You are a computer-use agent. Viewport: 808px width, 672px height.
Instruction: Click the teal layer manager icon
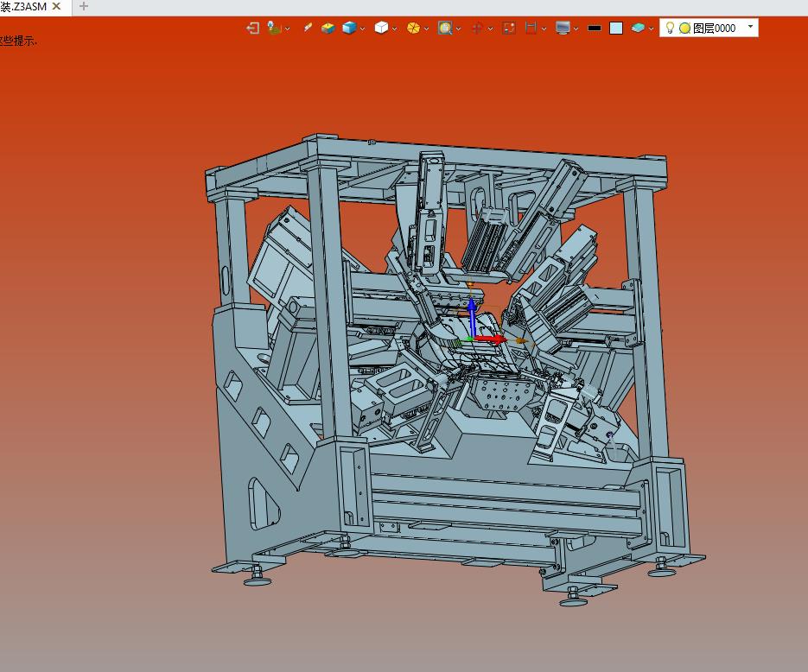638,28
